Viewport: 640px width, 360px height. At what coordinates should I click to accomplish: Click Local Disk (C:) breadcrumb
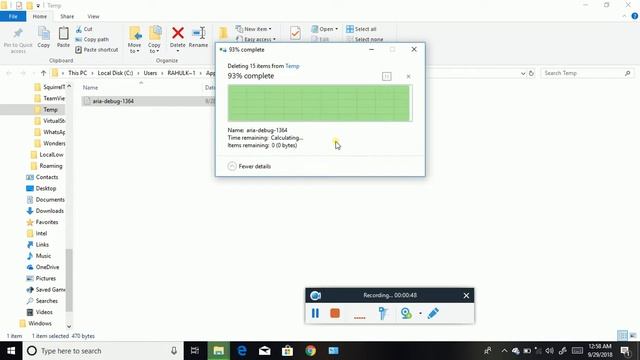click(115, 73)
